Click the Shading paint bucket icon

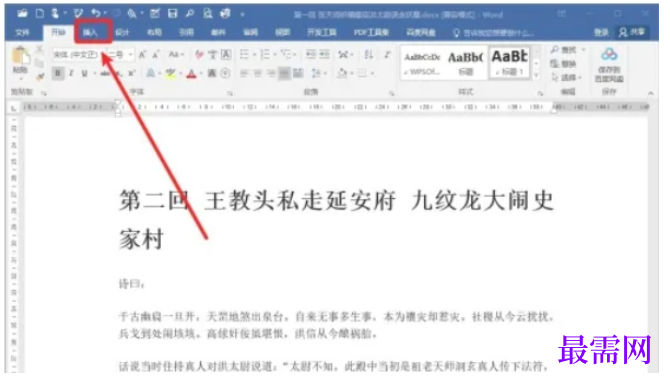click(x=342, y=73)
